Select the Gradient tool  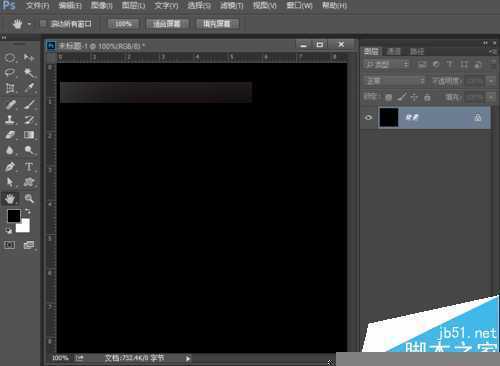(x=29, y=135)
